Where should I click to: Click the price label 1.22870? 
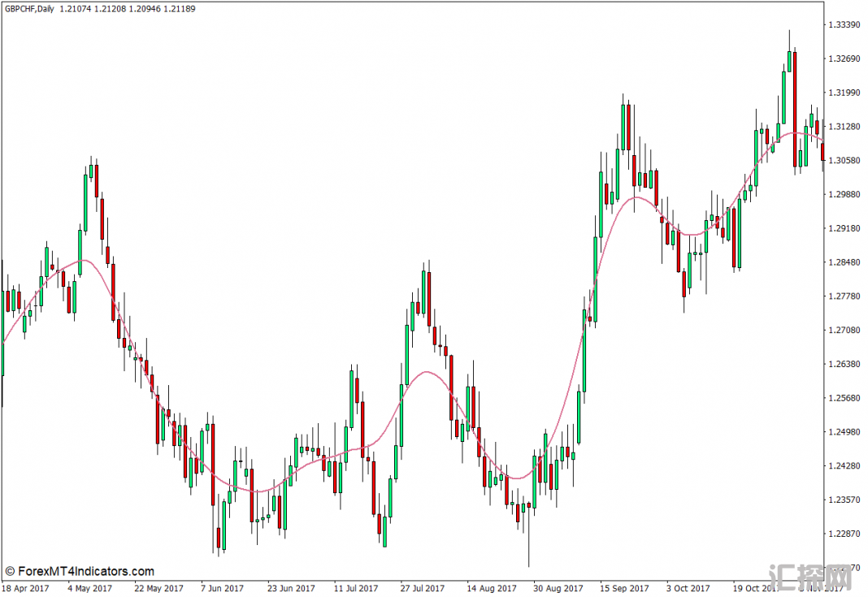point(844,534)
